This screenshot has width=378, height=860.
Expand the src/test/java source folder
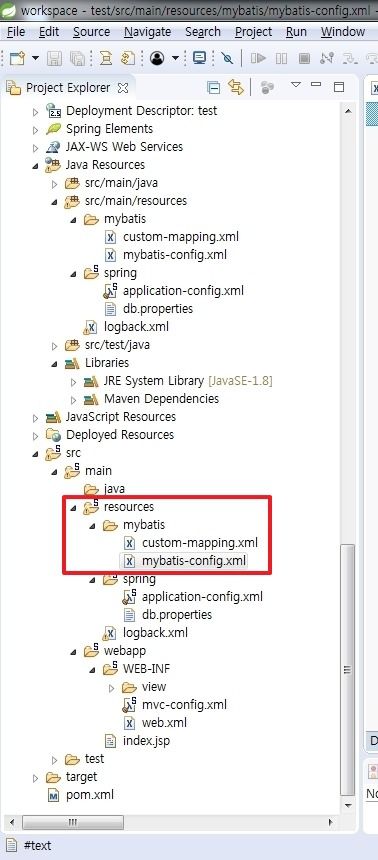(54, 346)
